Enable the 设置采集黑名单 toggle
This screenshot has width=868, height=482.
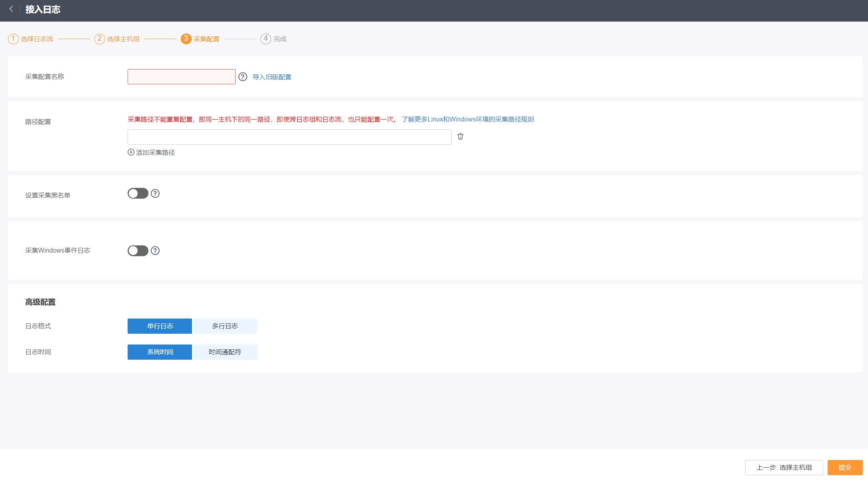tap(138, 194)
